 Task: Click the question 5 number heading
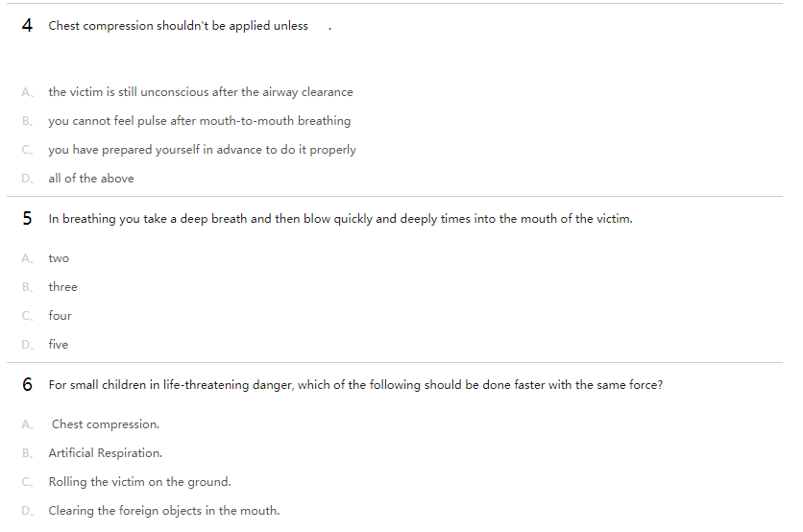28,219
